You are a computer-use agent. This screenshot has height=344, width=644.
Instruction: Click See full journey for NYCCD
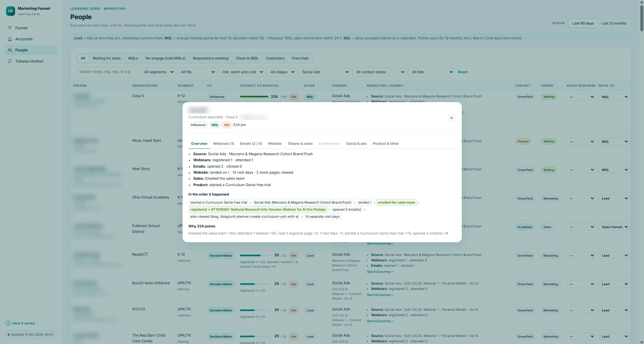coord(380,321)
